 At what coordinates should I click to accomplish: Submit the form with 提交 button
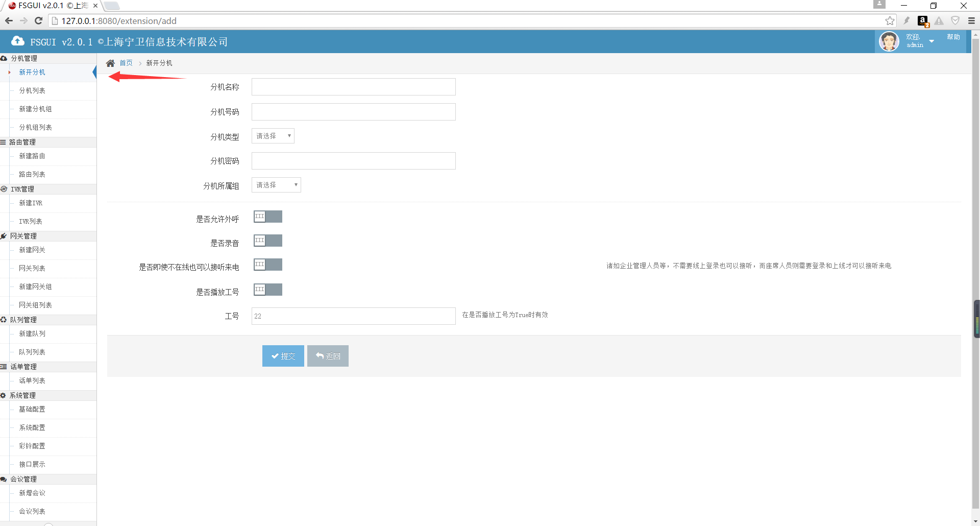(283, 356)
